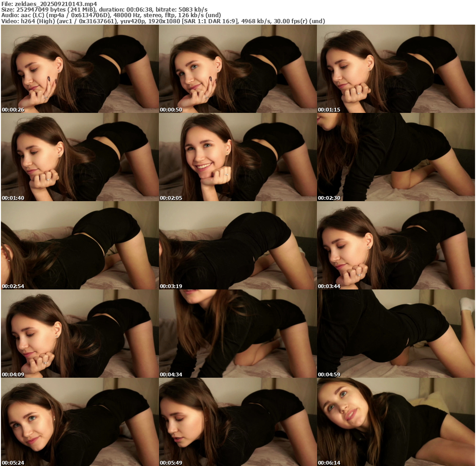Pick the frame timestamped 00:01:40
Viewport: 476px width, 466px height.
79,157
